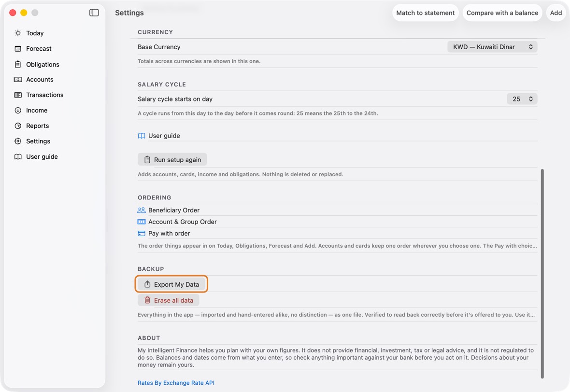The height and width of the screenshot is (392, 570).
Task: Click the clipboard icon beside Obligations
Action: [18, 64]
